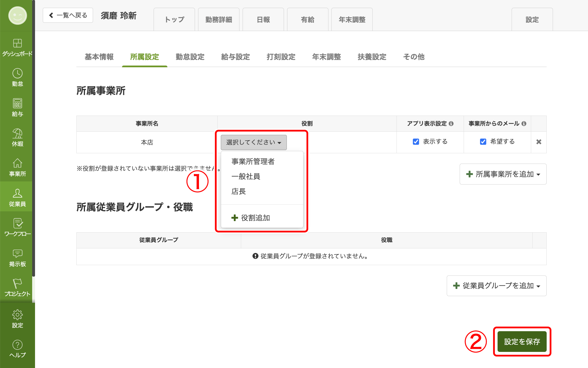Choose 役割追加 in dropdown menu

pos(251,218)
